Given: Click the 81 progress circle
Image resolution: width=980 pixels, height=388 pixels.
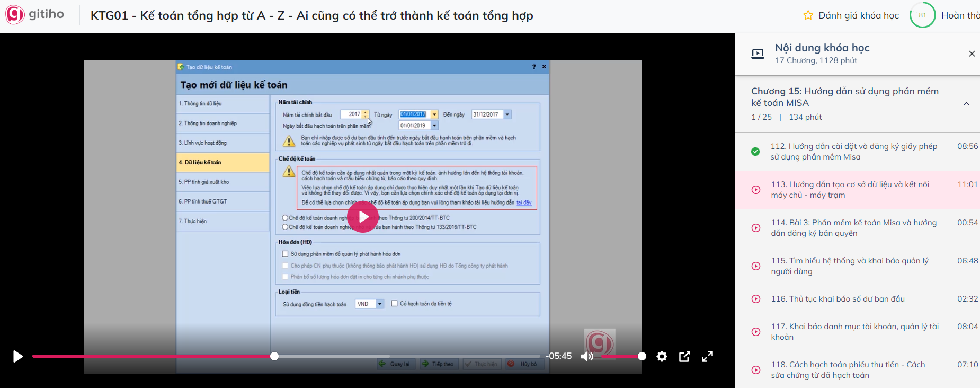Looking at the screenshot, I should click(922, 15).
